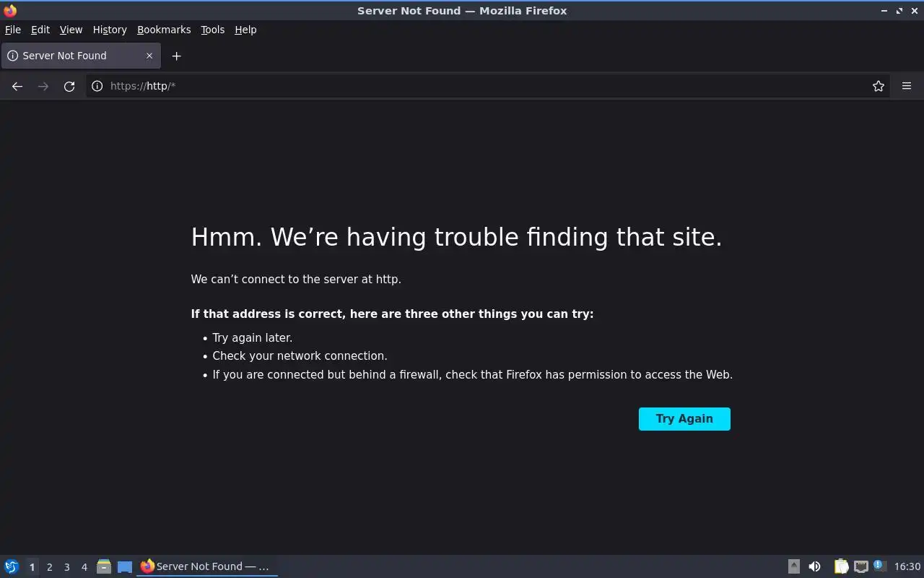
Task: Open the volume speaker tray icon
Action: (x=814, y=566)
